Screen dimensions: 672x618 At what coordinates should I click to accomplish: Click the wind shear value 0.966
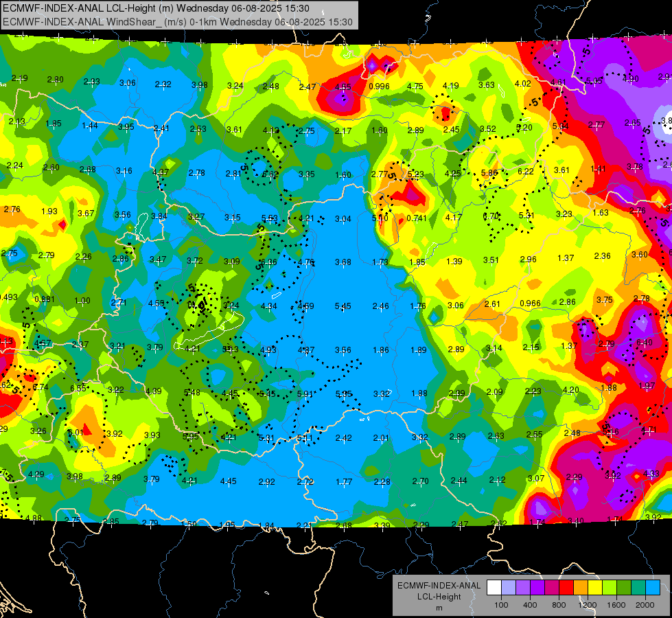click(x=530, y=304)
